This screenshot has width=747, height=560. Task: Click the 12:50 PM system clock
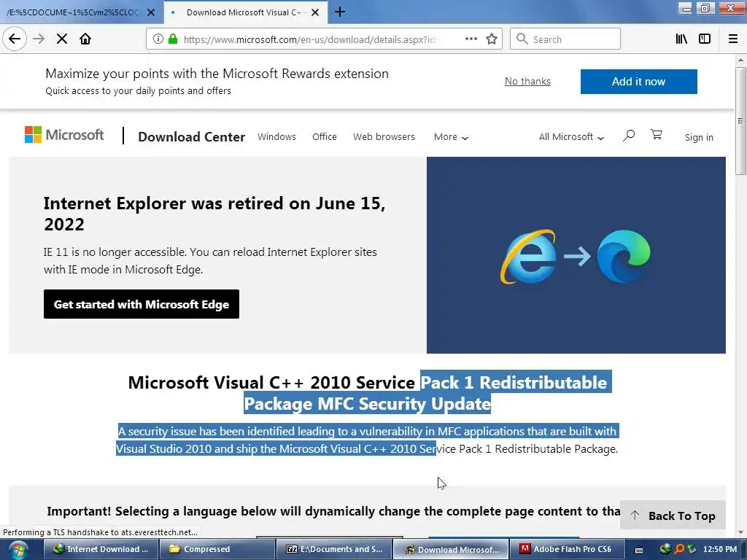tap(720, 549)
